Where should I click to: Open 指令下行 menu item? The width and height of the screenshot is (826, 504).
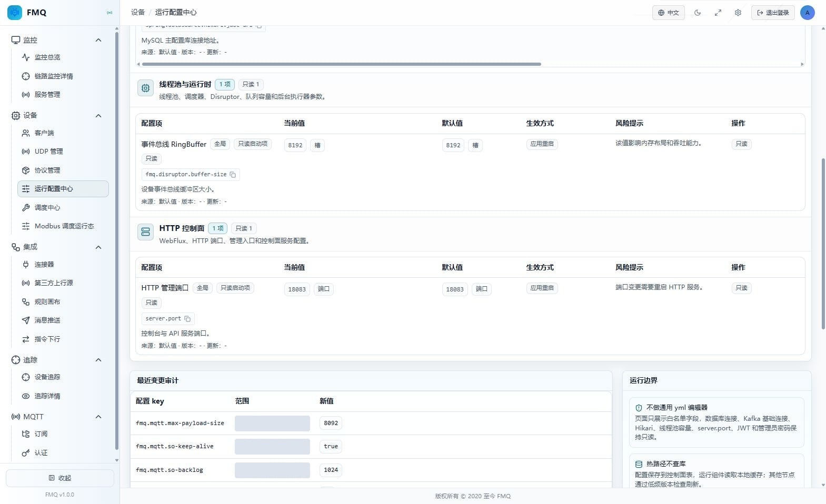(x=63, y=339)
